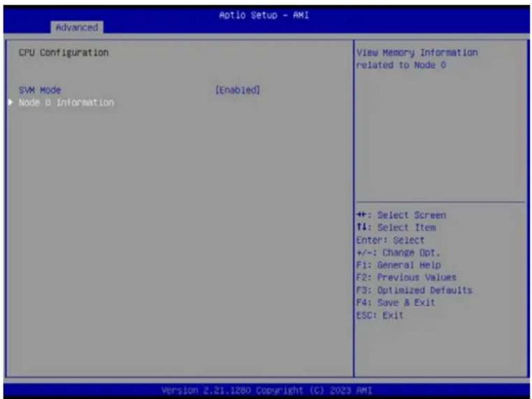Click the 'F3: Optimized Defaults' hint
Screen dimensions: 532x399
(x=414, y=291)
